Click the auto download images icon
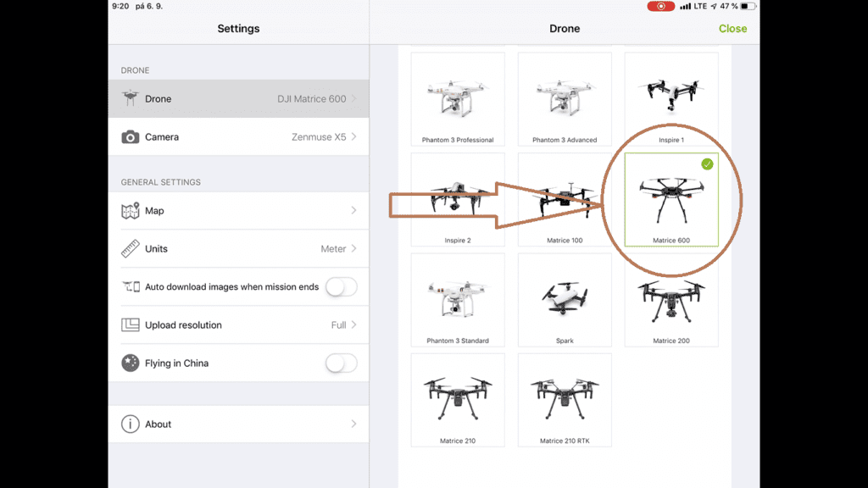This screenshot has width=868, height=488. (x=130, y=287)
